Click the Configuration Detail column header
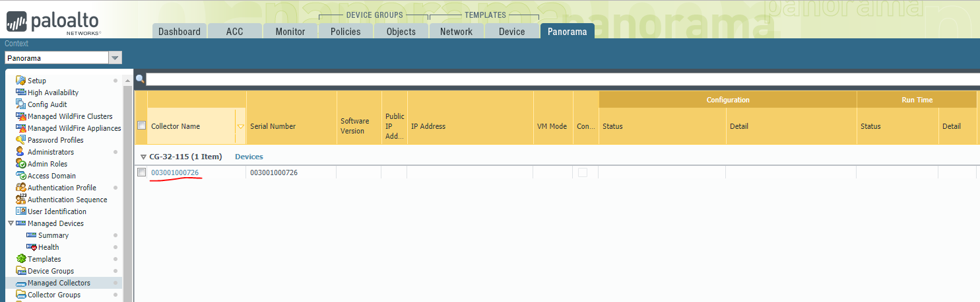 [x=791, y=126]
